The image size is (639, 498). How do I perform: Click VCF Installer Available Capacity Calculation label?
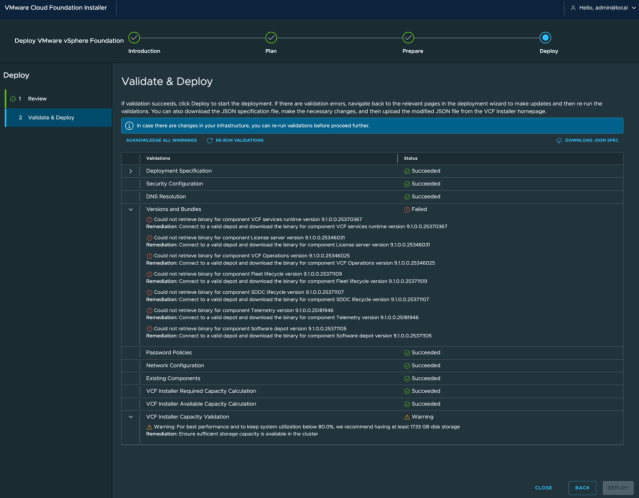[x=201, y=404]
